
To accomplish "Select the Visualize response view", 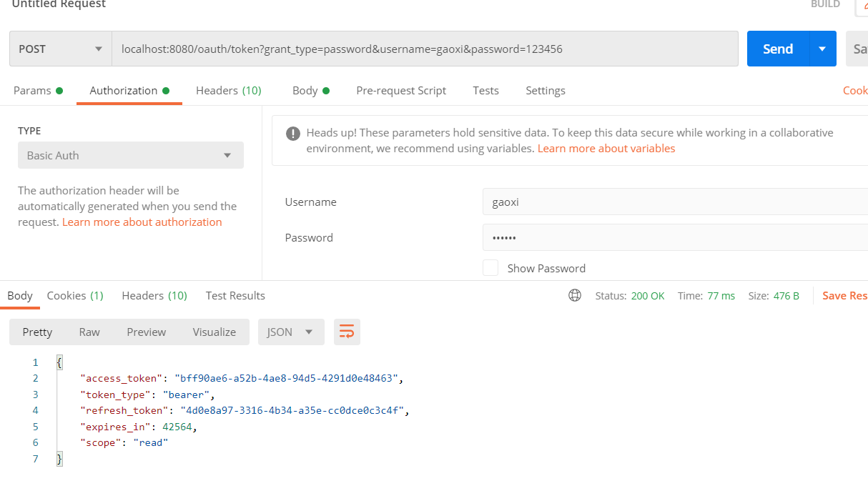I will click(x=214, y=332).
